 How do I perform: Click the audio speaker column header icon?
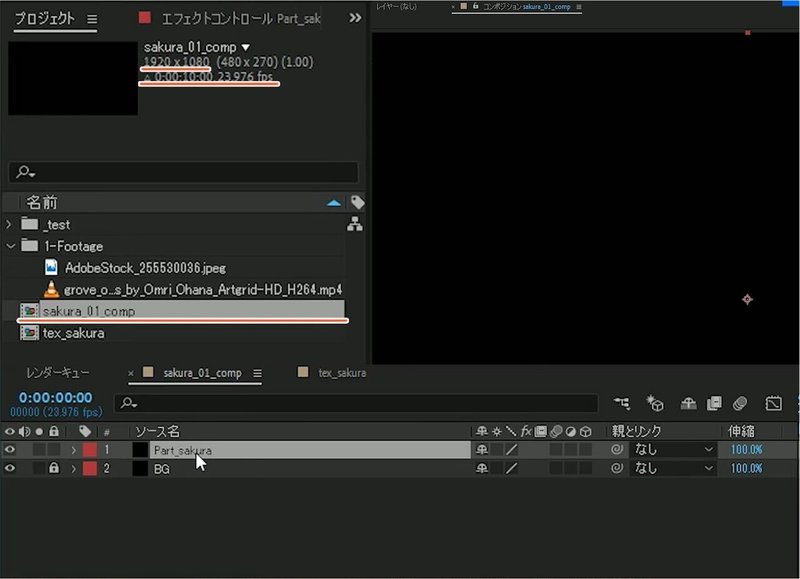pos(24,432)
